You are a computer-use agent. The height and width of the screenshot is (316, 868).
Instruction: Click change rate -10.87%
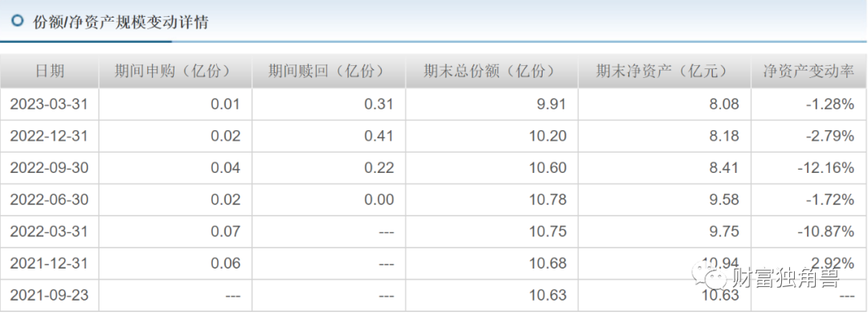click(x=826, y=232)
